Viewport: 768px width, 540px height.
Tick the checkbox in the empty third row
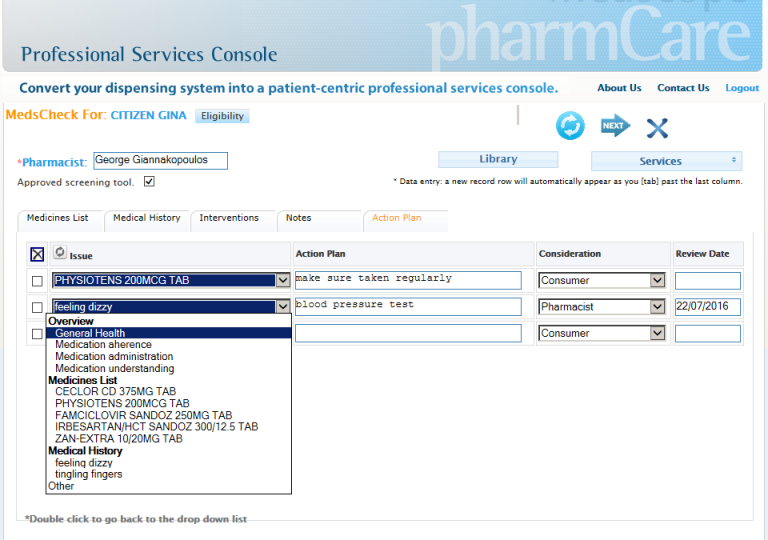pos(37,334)
